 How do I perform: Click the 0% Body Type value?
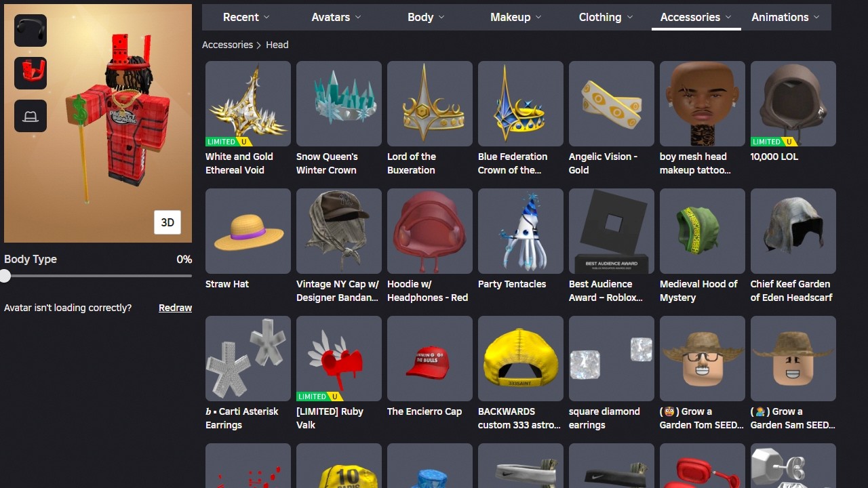tap(184, 260)
